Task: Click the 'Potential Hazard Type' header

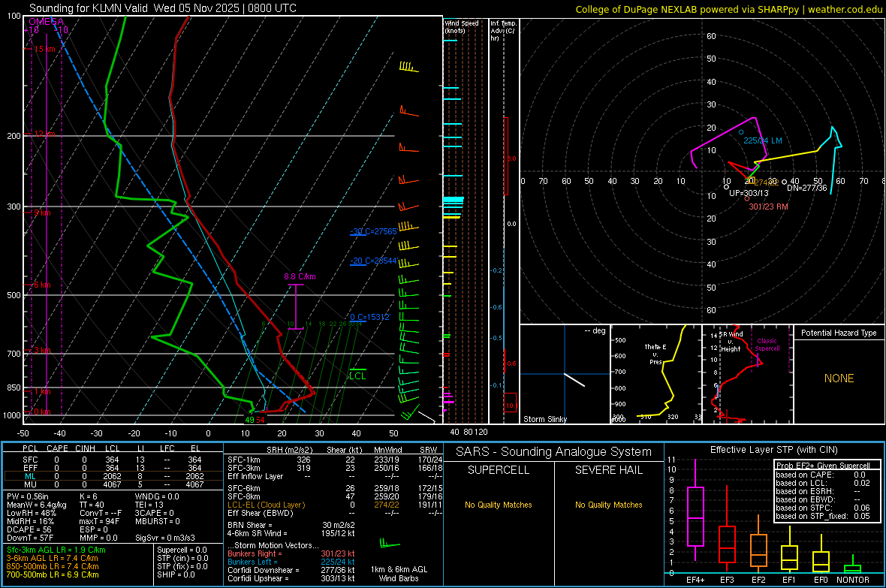Action: point(839,333)
